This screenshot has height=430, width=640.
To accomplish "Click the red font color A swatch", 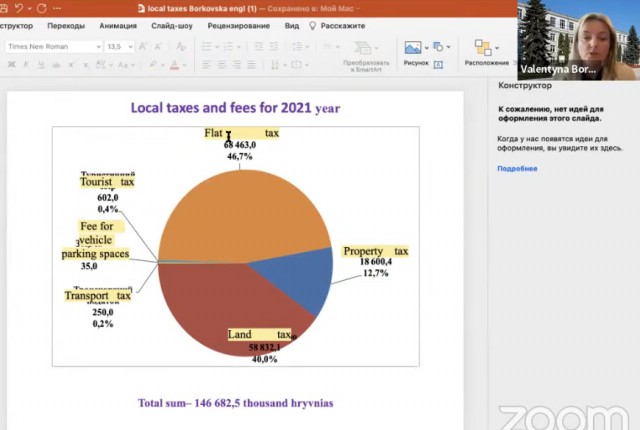I will point(174,64).
